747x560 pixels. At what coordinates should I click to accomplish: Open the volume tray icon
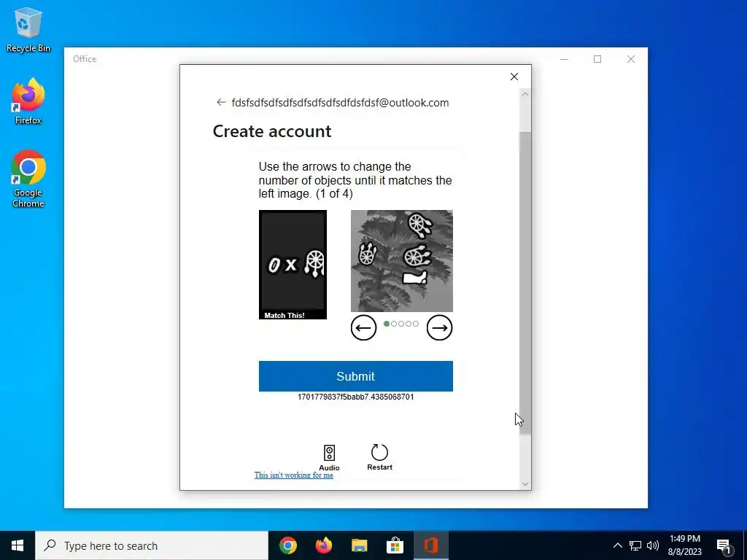click(x=653, y=545)
